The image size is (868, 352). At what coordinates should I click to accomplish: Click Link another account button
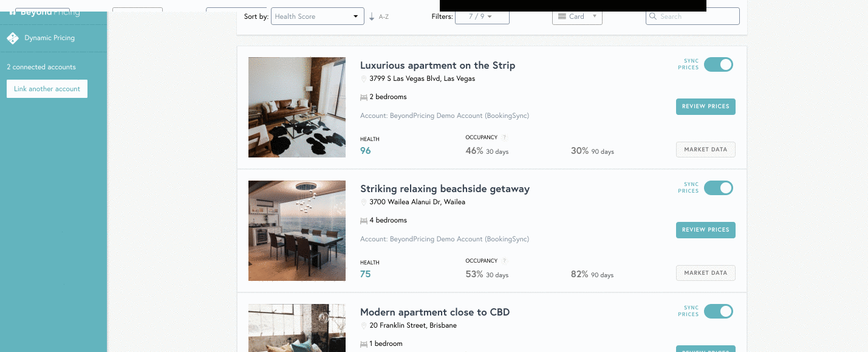pyautogui.click(x=47, y=89)
